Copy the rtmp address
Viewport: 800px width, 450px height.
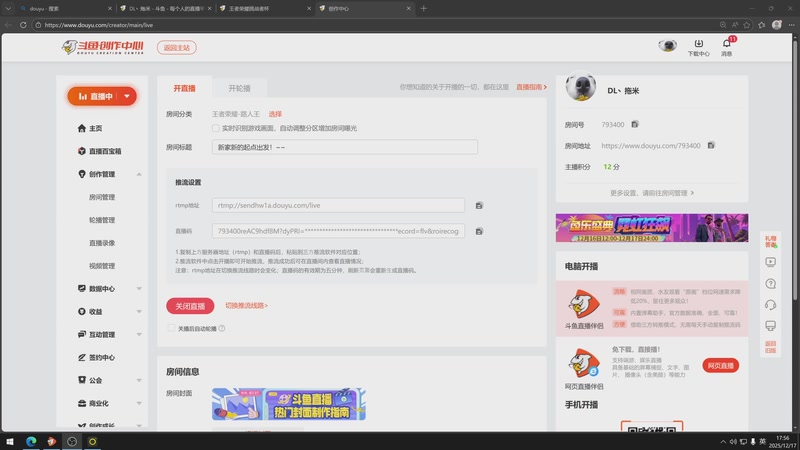[479, 205]
